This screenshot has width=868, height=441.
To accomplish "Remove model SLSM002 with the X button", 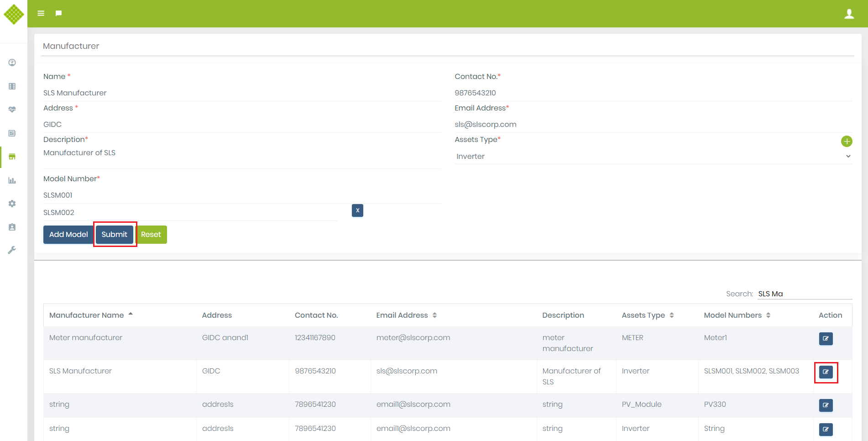I will point(357,210).
